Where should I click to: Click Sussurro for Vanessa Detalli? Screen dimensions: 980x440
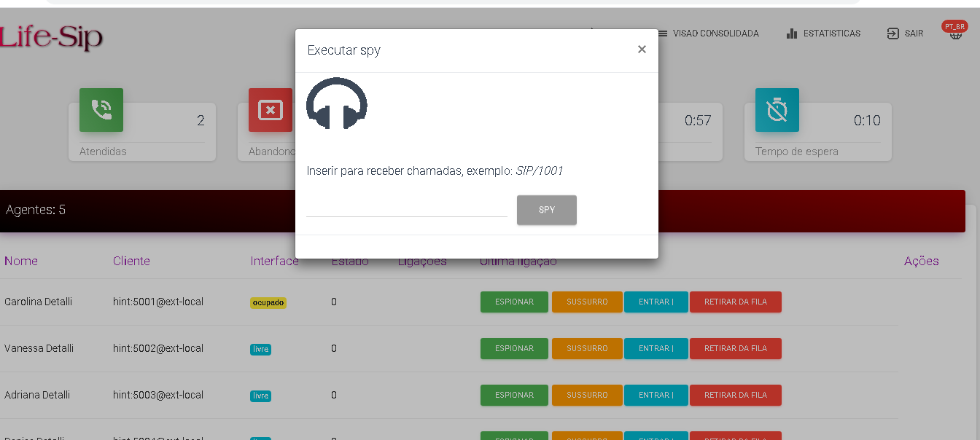(587, 348)
